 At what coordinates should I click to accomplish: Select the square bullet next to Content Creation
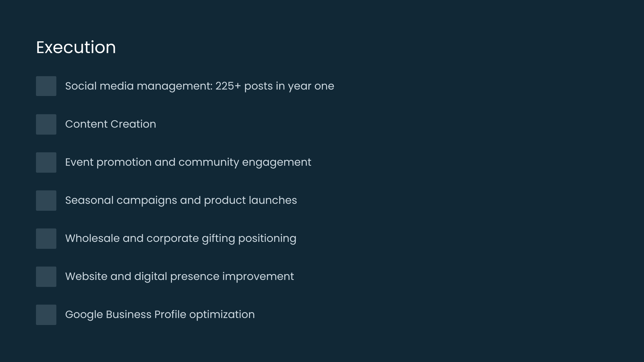click(46, 124)
